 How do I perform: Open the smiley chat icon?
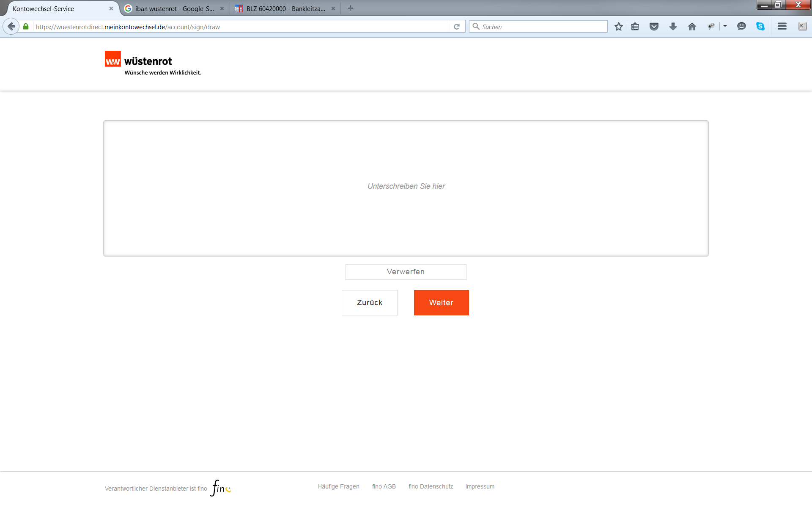(741, 26)
